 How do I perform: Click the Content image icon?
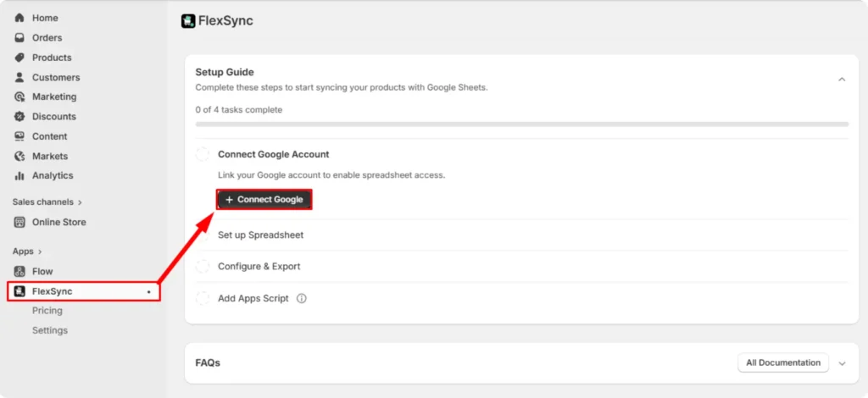click(x=19, y=136)
